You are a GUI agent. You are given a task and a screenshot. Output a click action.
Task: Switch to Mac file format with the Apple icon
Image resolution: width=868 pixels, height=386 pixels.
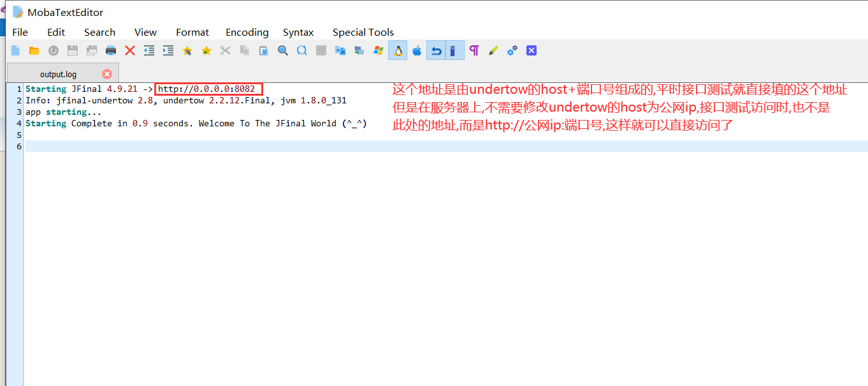tap(416, 50)
